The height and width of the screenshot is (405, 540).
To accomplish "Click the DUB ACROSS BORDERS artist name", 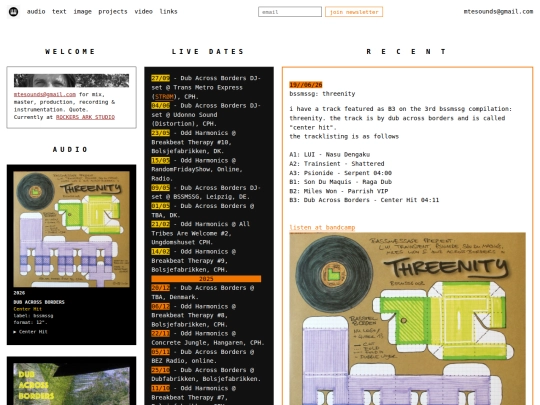I will coord(39,302).
